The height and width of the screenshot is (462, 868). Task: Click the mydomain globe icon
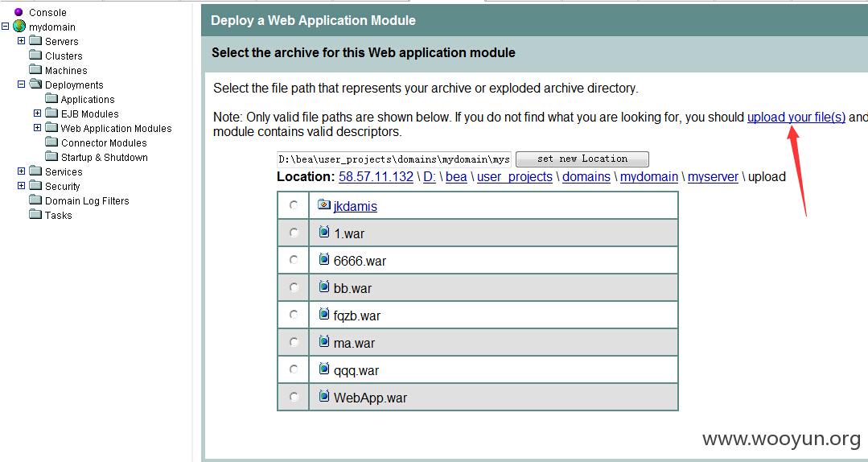(x=19, y=26)
